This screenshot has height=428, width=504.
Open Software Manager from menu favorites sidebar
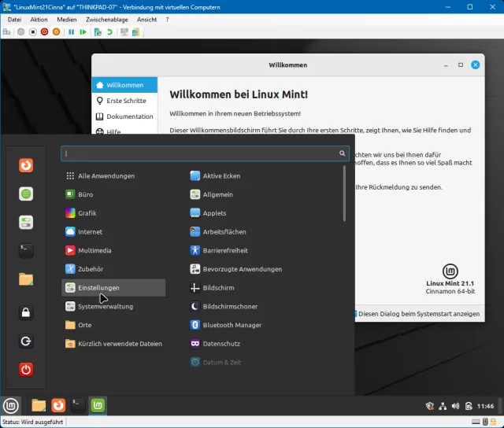coord(26,194)
